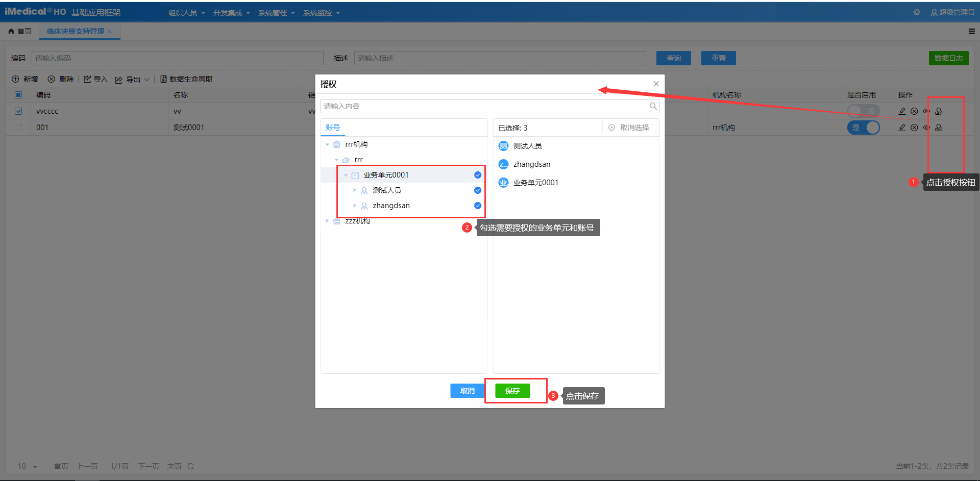Open the 系统管理 menu
The image size is (980, 481).
pos(277,13)
